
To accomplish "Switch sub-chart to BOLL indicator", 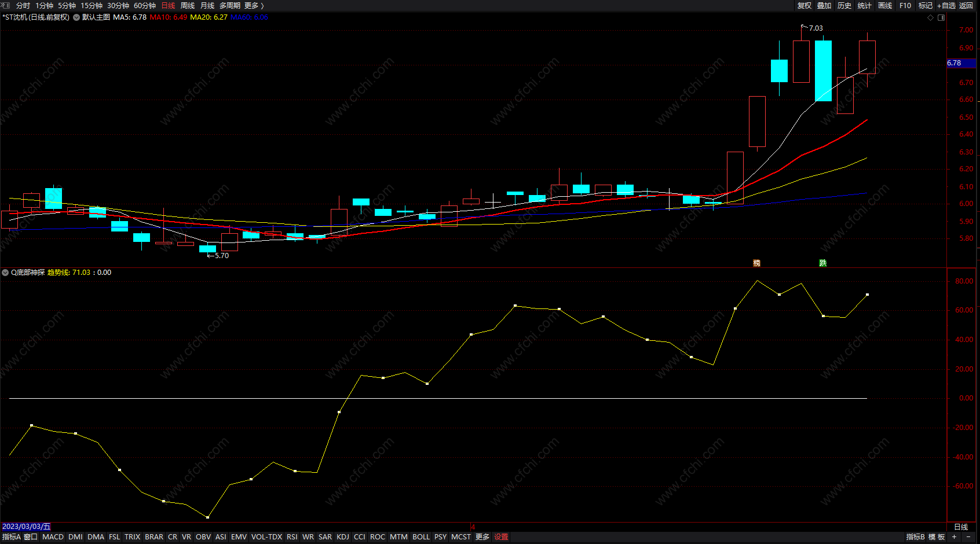I will [x=421, y=537].
